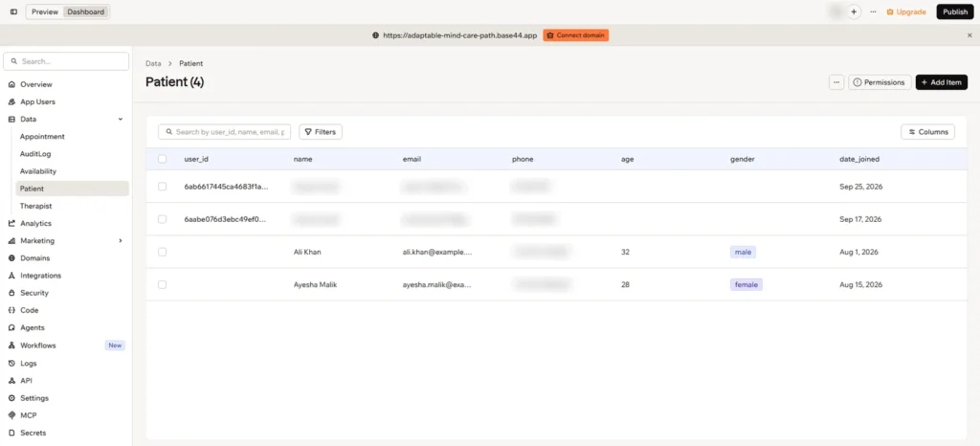Open the top bar three-dots menu

[873, 11]
